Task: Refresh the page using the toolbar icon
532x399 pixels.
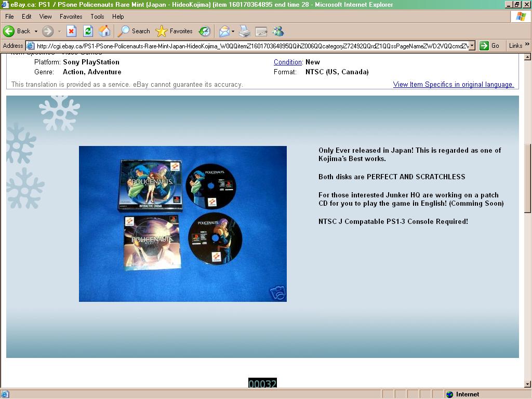Action: point(88,31)
